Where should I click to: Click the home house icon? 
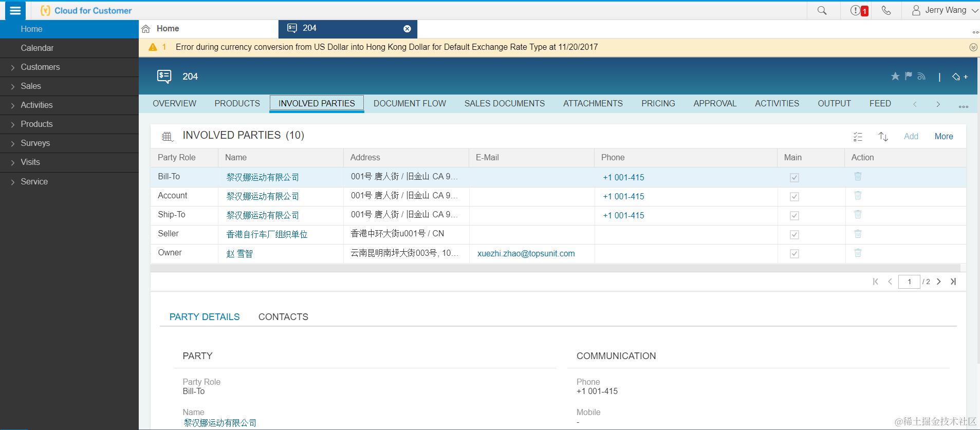click(x=146, y=29)
